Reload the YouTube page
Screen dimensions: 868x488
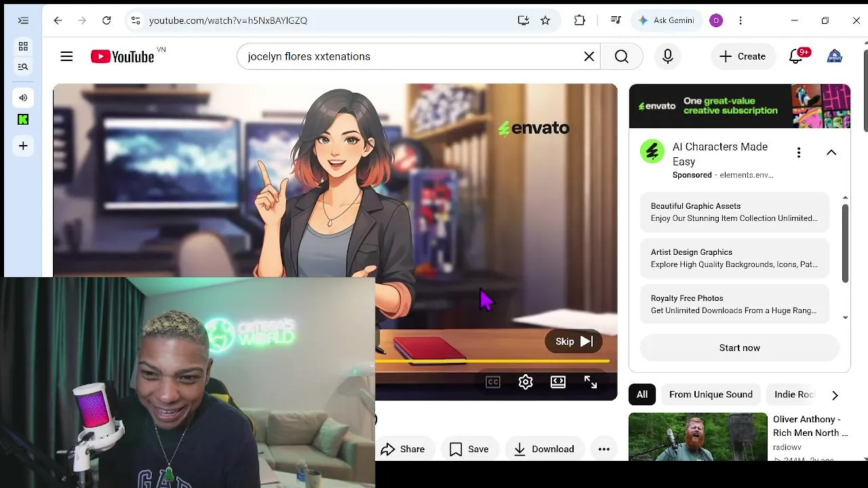pos(106,20)
